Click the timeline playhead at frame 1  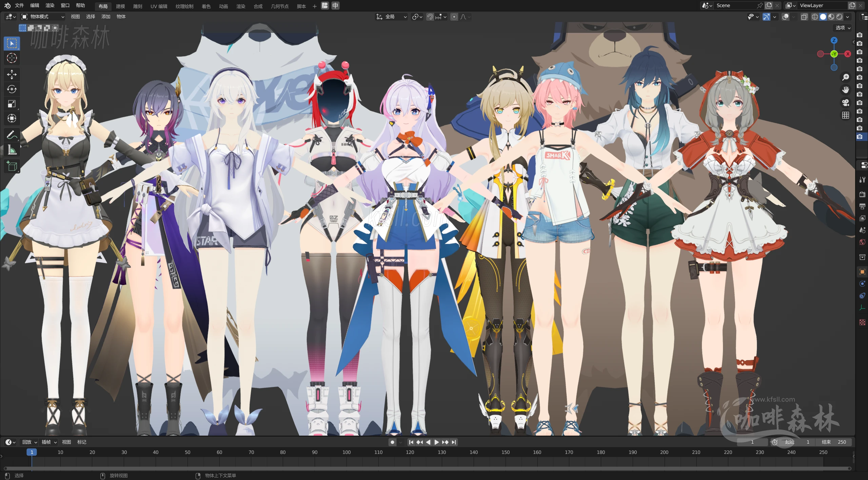[x=32, y=452]
